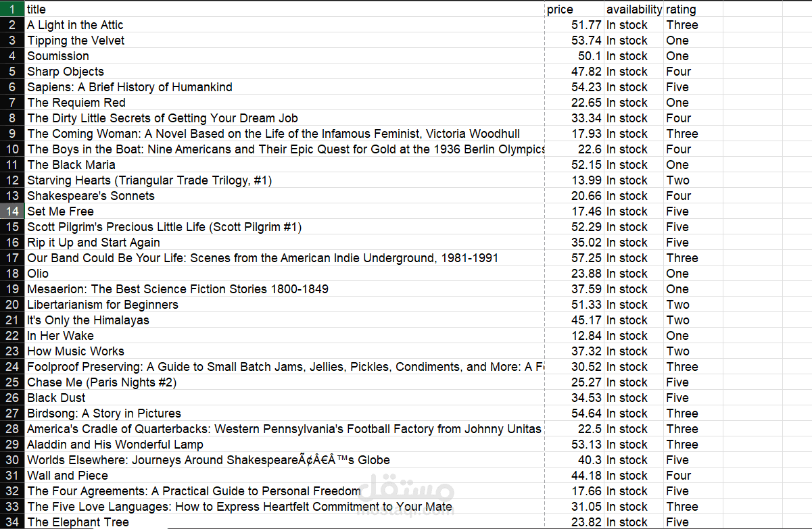812x529 pixels.
Task: Click the cell 'Shakespeare's Sonnets'
Action: pos(285,196)
